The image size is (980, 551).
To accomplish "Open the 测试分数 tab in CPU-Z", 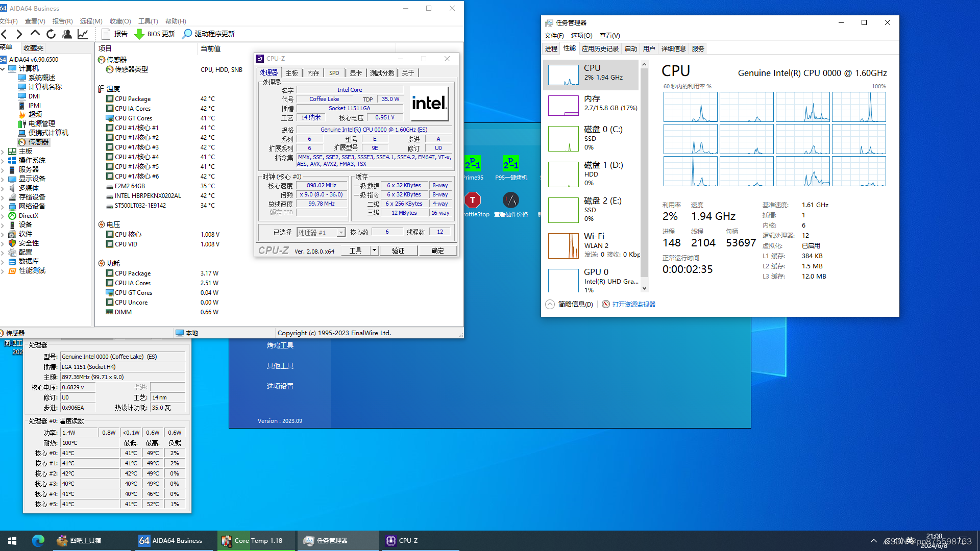I will click(x=382, y=73).
